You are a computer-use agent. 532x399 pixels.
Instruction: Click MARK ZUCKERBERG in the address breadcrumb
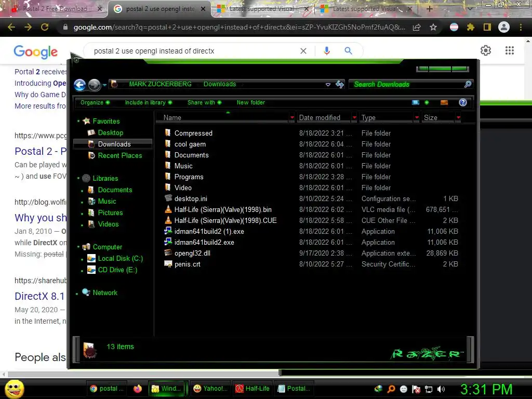pyautogui.click(x=160, y=84)
